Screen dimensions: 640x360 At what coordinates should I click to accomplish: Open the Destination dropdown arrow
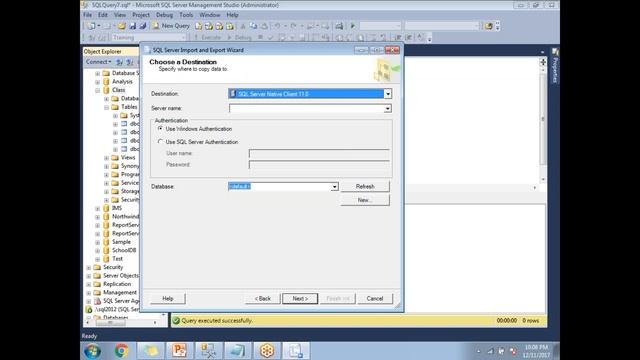point(387,94)
